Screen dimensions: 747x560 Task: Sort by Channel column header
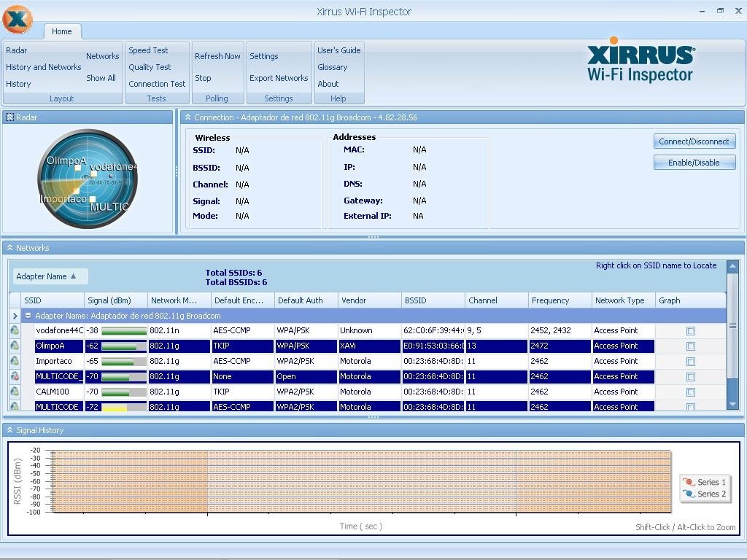pyautogui.click(x=496, y=300)
